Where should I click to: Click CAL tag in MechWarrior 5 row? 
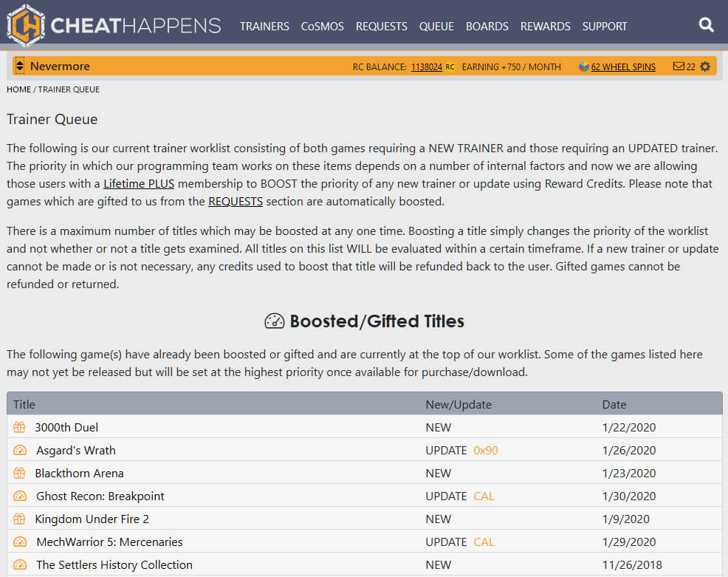coord(484,542)
